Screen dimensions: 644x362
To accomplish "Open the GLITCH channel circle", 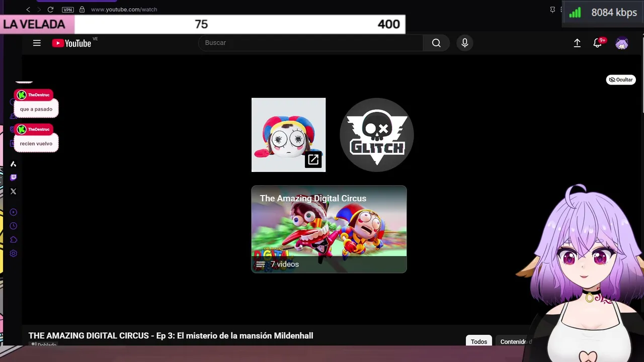I will [377, 135].
